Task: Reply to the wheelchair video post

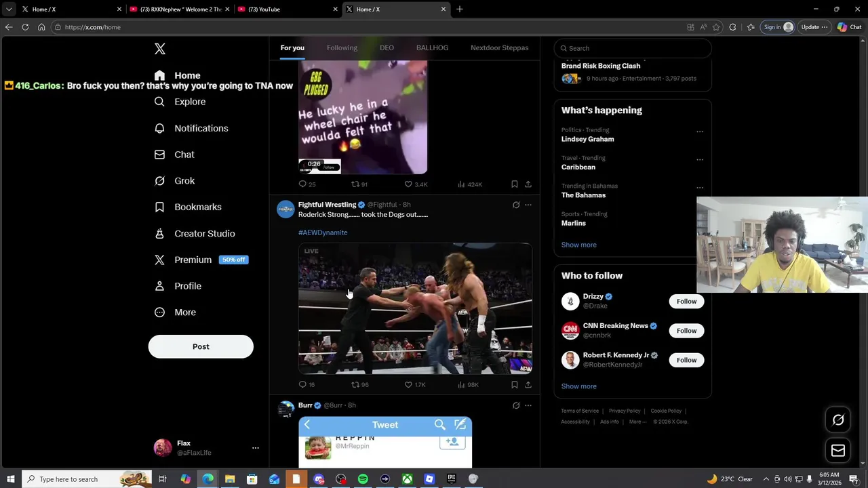Action: click(x=307, y=184)
